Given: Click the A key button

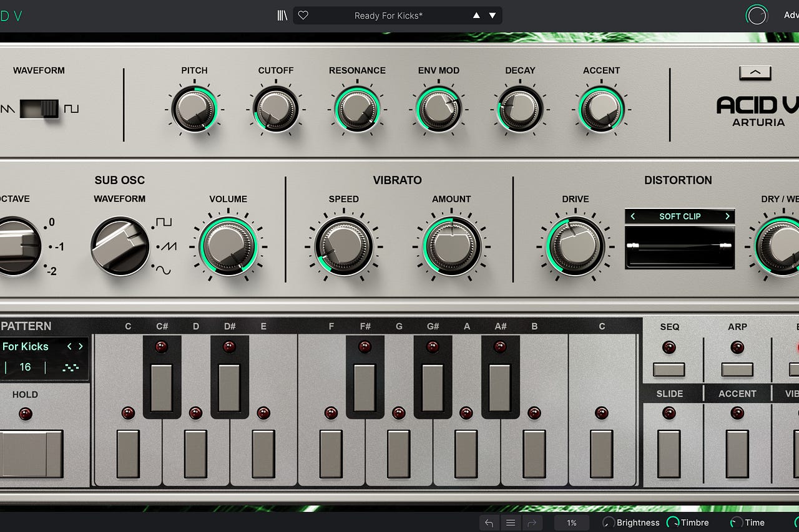Looking at the screenshot, I should [466, 454].
